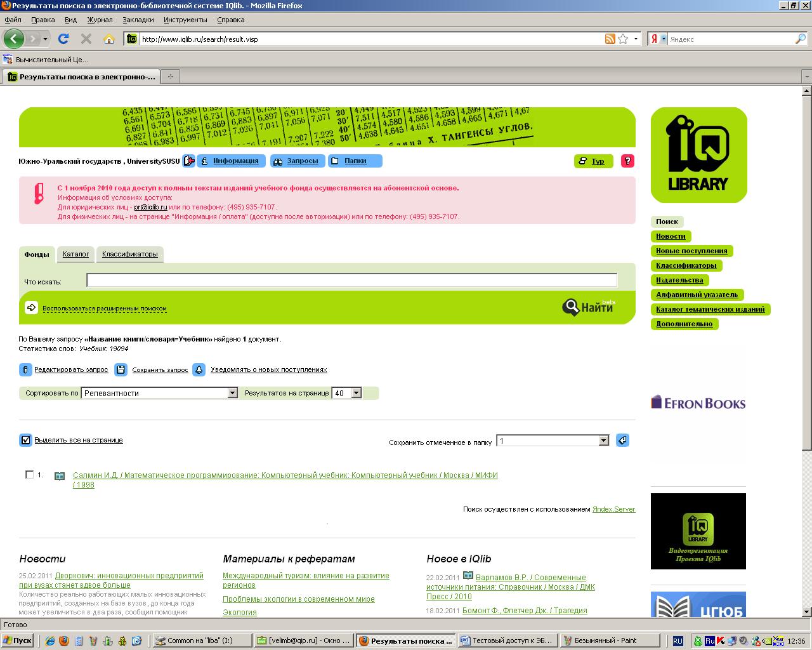Open the Правка menu
The image size is (812, 650).
[x=43, y=20]
